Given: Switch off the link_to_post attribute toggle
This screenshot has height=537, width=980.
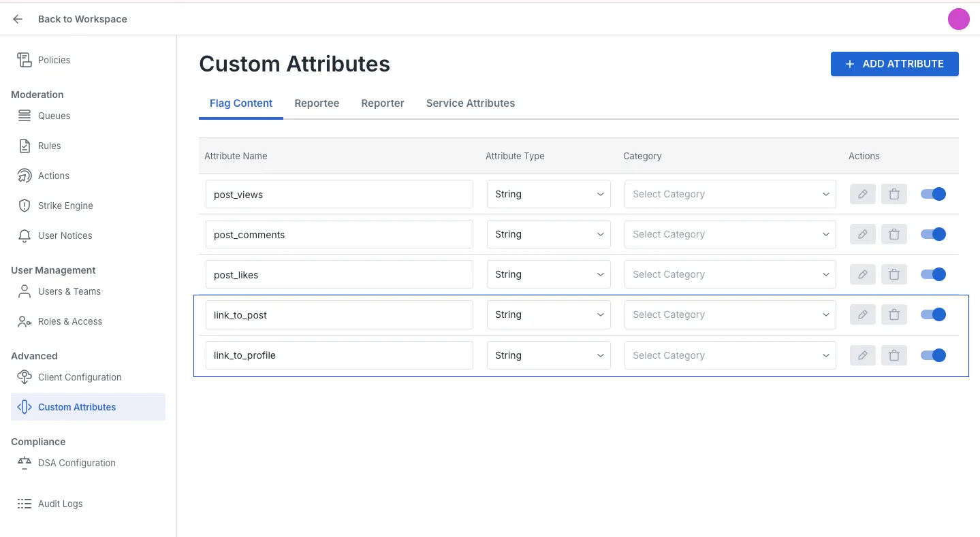Looking at the screenshot, I should tap(933, 314).
